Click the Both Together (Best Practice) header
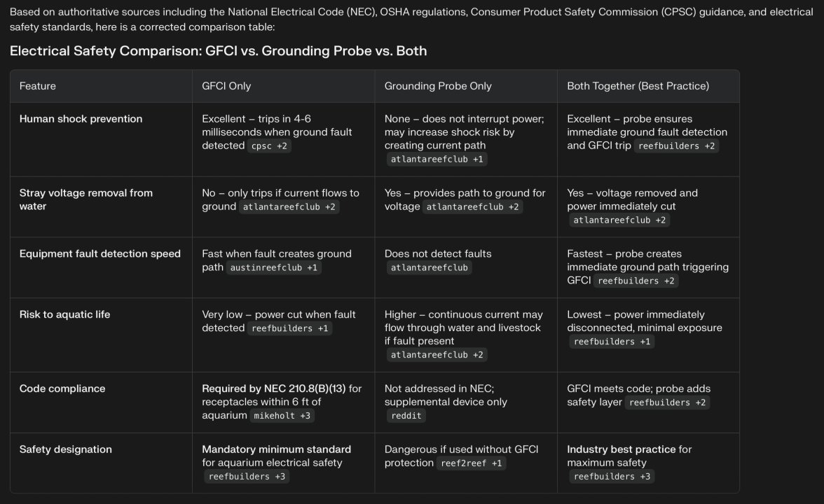824x504 pixels. coord(638,86)
